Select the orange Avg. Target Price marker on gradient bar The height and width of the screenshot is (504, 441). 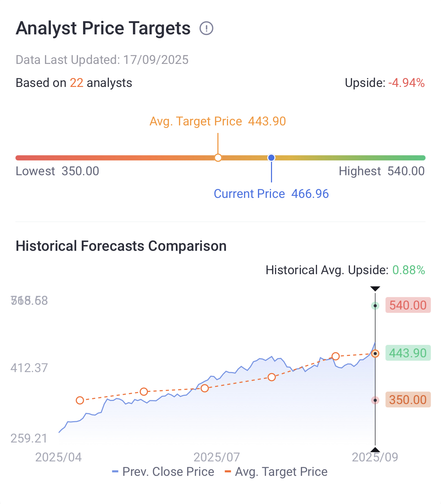point(218,158)
